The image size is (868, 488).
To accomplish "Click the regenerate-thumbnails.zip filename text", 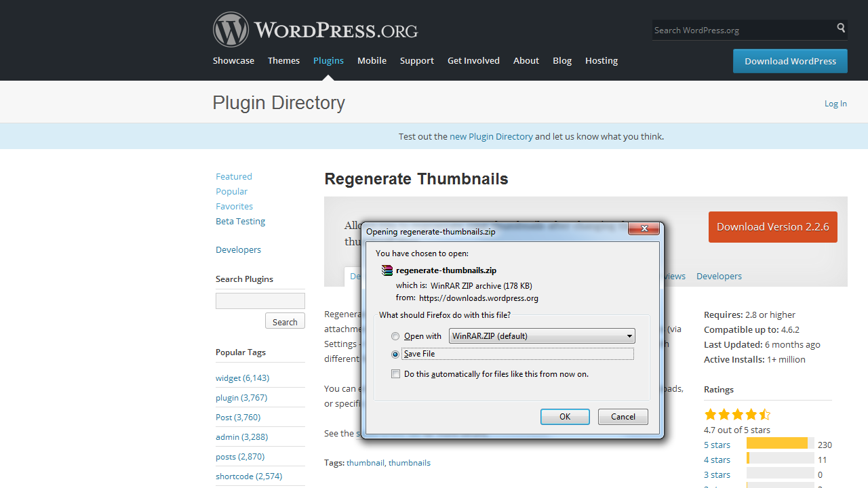I will pos(446,270).
